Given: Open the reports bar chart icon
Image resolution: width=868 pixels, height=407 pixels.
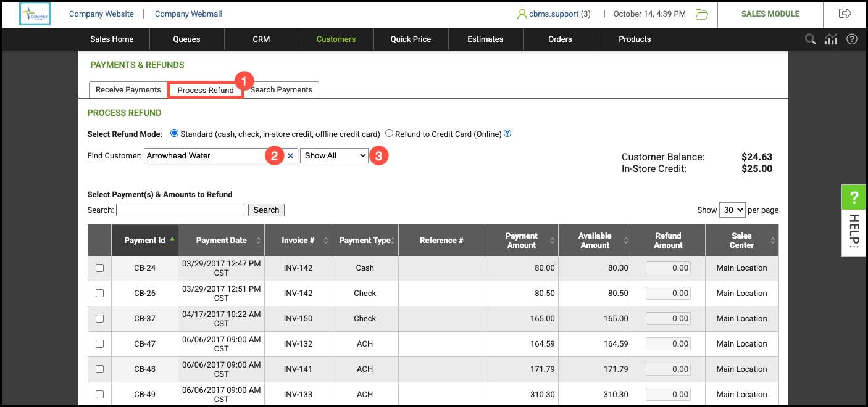Looking at the screenshot, I should coord(831,39).
